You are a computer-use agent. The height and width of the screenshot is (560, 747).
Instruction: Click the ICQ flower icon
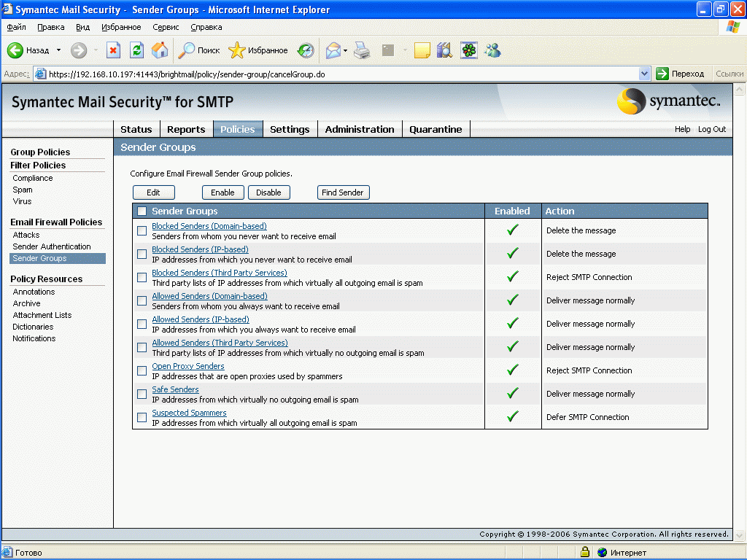point(469,50)
